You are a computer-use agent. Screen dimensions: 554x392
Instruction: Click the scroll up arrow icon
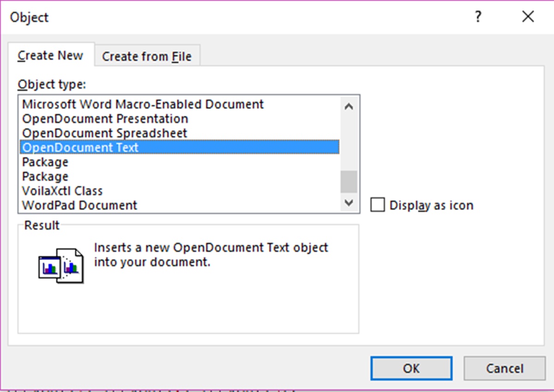click(x=349, y=106)
